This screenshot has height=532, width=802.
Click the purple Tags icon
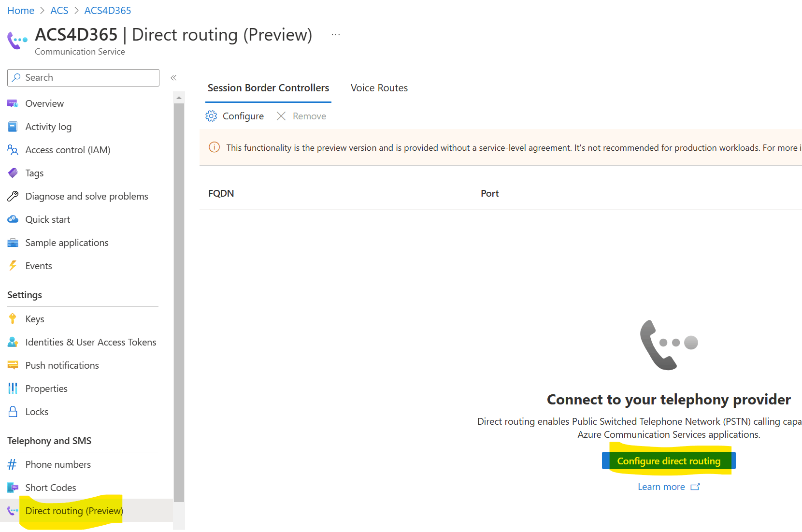(13, 173)
